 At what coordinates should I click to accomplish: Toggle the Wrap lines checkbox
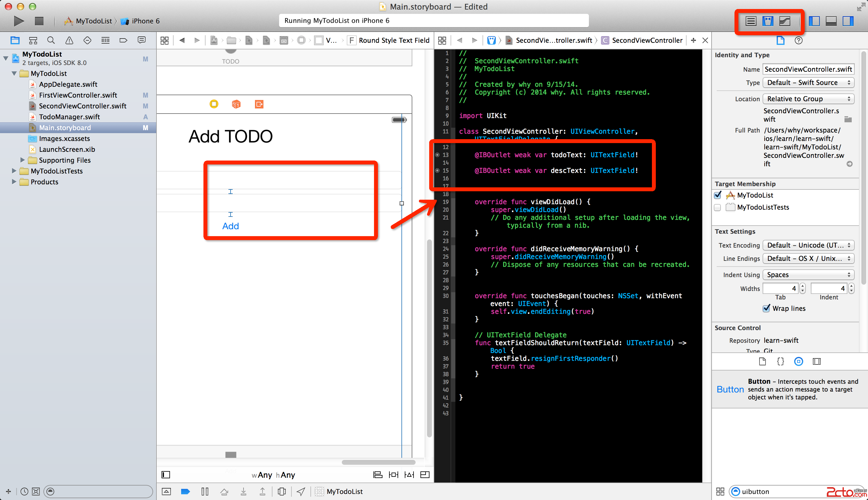click(x=766, y=308)
